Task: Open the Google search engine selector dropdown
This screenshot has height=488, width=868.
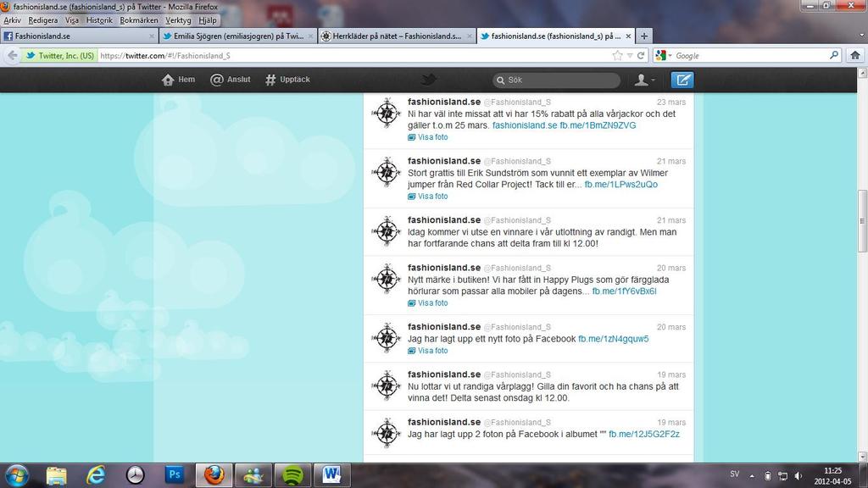Action: click(663, 55)
